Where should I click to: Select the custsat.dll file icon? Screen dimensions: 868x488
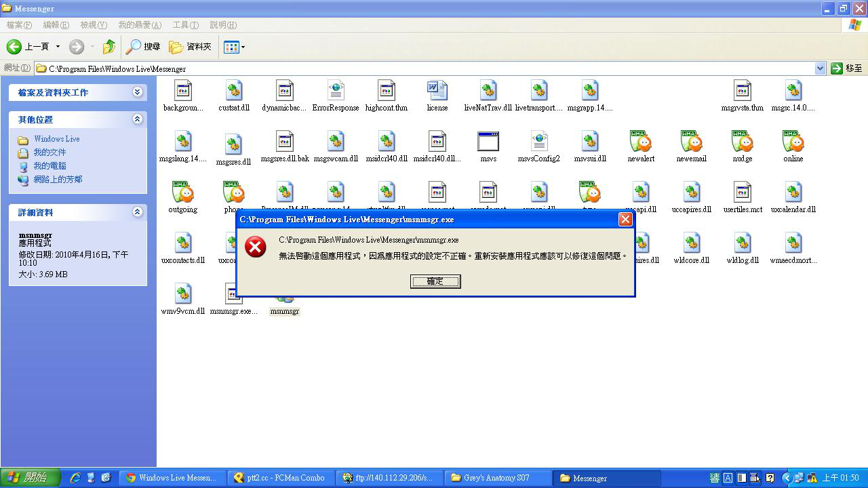pyautogui.click(x=234, y=90)
